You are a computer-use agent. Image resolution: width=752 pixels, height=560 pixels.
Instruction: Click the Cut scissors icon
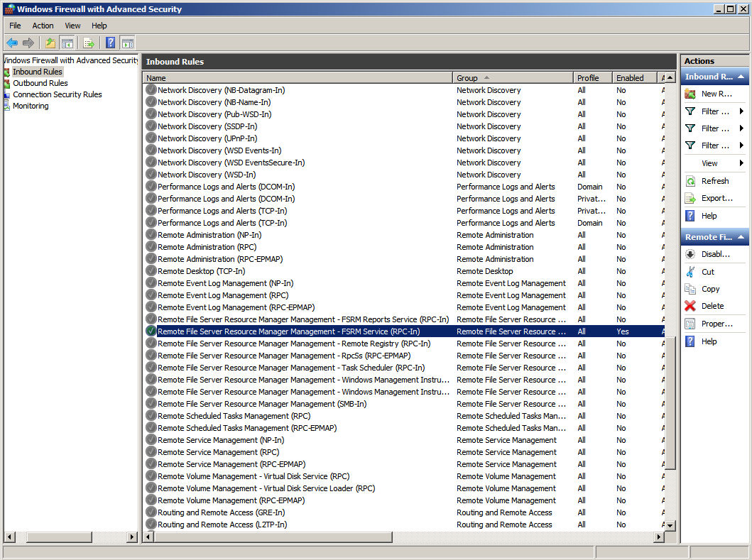690,271
